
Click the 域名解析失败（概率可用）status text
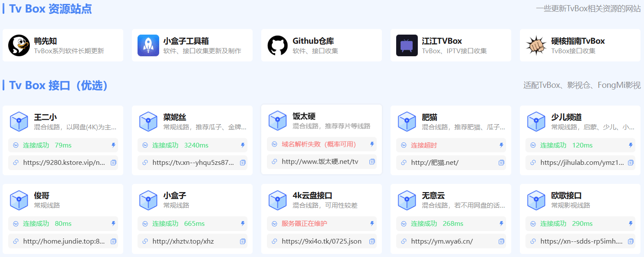[319, 144]
